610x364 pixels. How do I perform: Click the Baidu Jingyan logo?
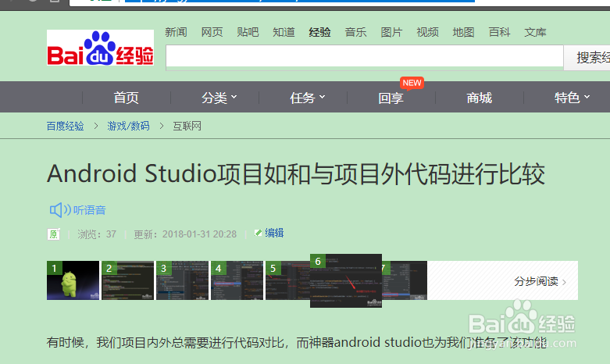click(x=101, y=48)
